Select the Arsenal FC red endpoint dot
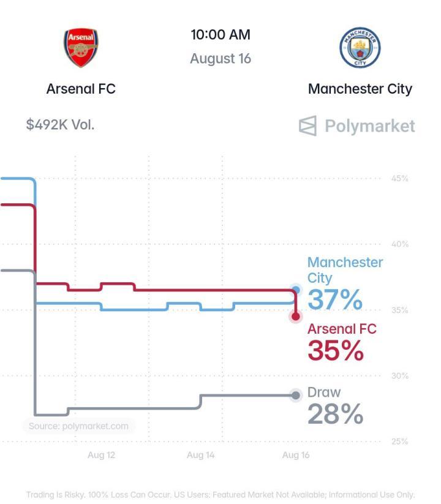Screen dimensions: 441x504 click(296, 316)
